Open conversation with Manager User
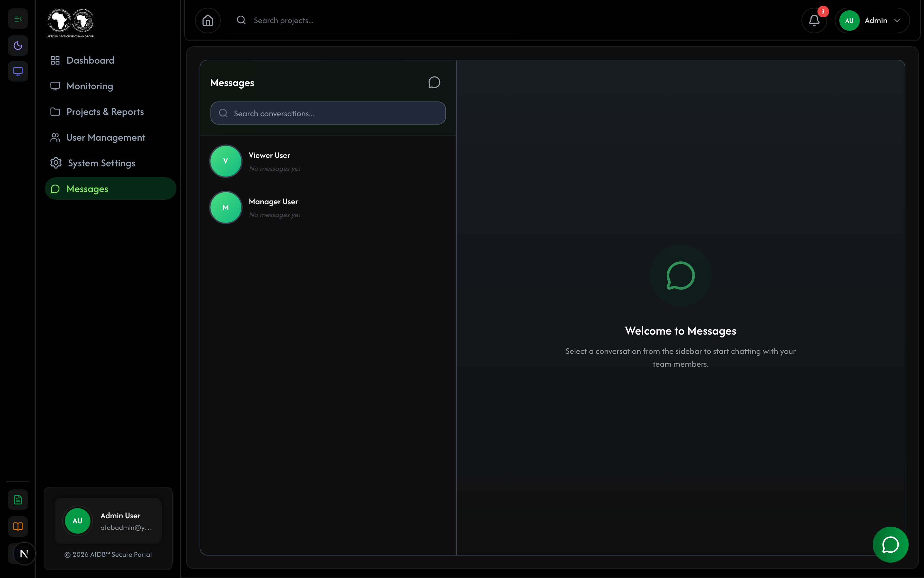Image resolution: width=924 pixels, height=578 pixels. click(328, 207)
